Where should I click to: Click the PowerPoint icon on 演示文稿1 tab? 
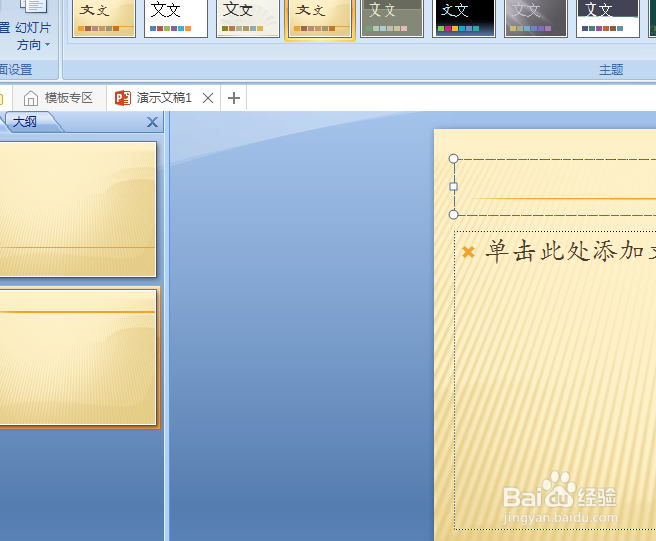pos(123,98)
